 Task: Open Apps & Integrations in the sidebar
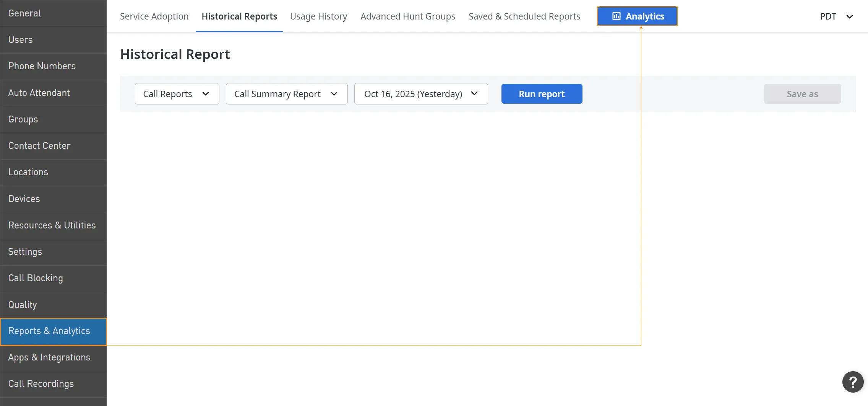(x=53, y=358)
